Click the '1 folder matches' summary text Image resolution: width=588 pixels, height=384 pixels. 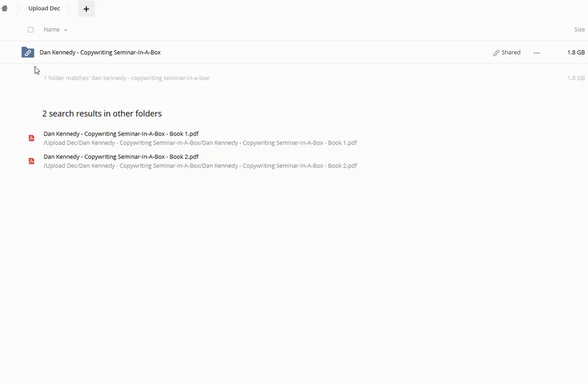(x=127, y=78)
